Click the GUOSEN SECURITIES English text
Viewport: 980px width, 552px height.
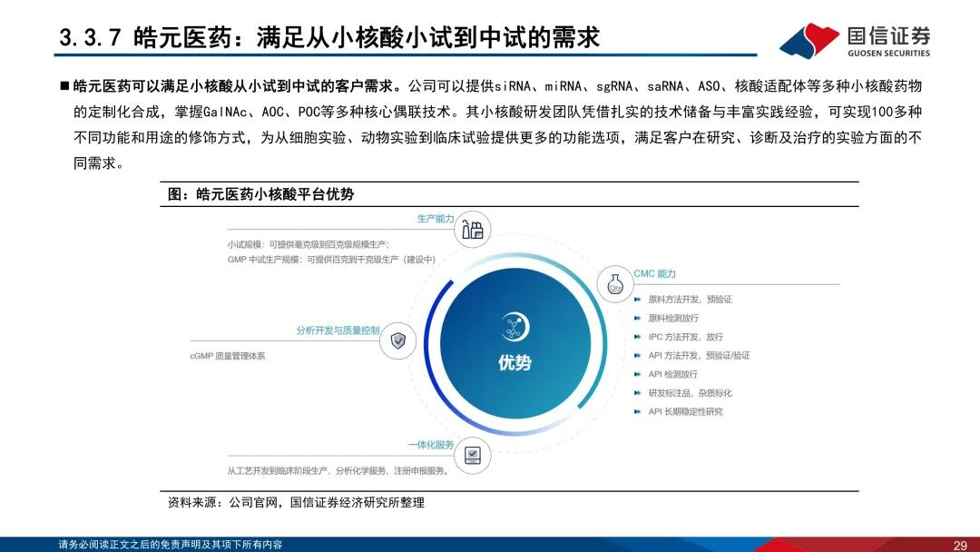point(888,54)
